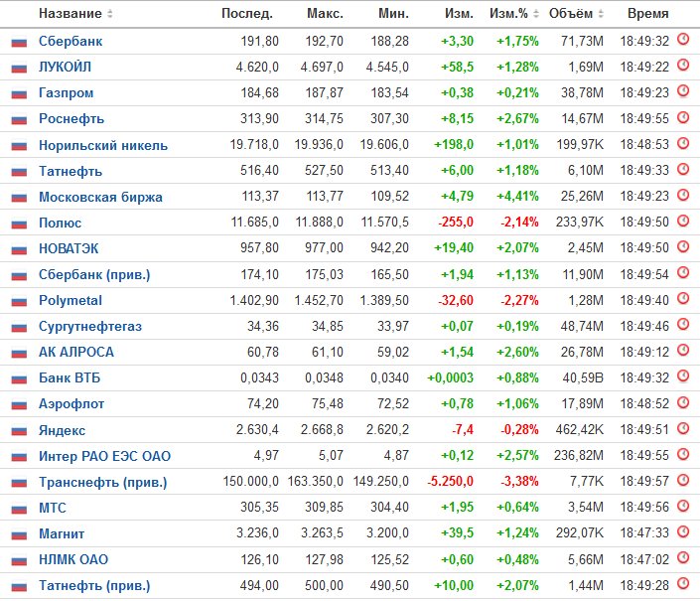Viewport: 700px width, 601px height.
Task: Click the clock icon in the НОВАТЭК row
Action: 683,246
